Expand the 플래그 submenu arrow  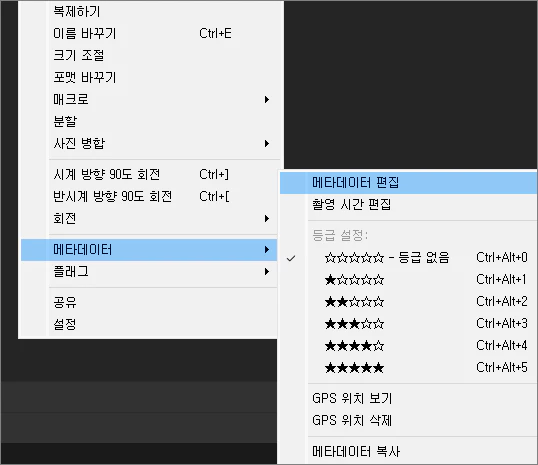coord(267,272)
